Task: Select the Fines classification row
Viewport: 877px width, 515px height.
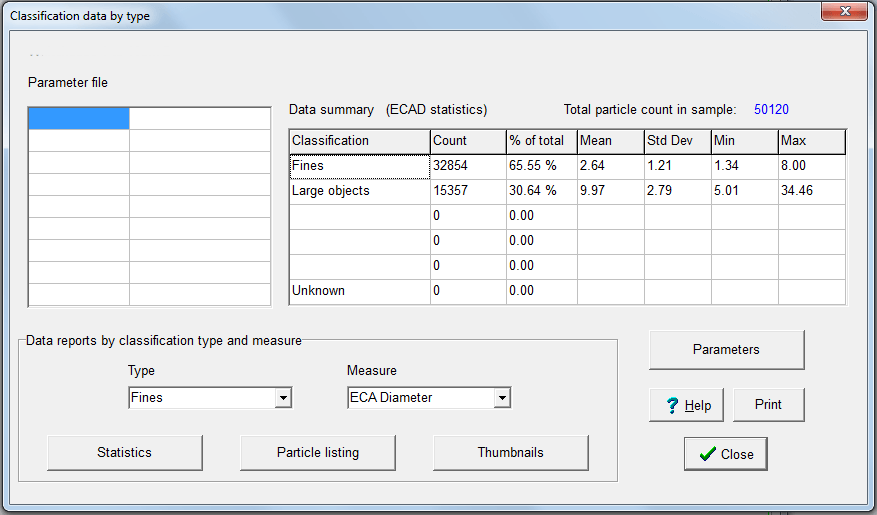Action: tap(358, 166)
